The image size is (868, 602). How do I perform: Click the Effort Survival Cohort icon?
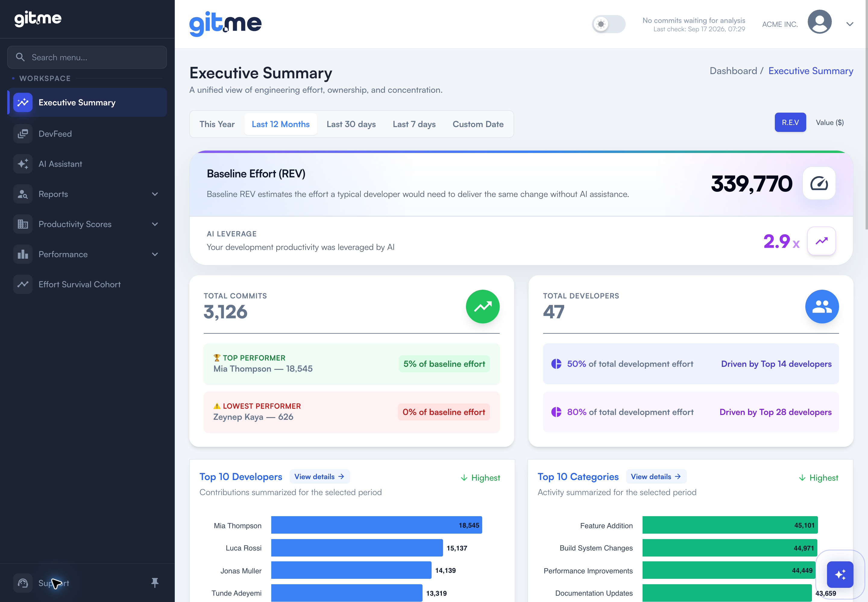point(23,284)
